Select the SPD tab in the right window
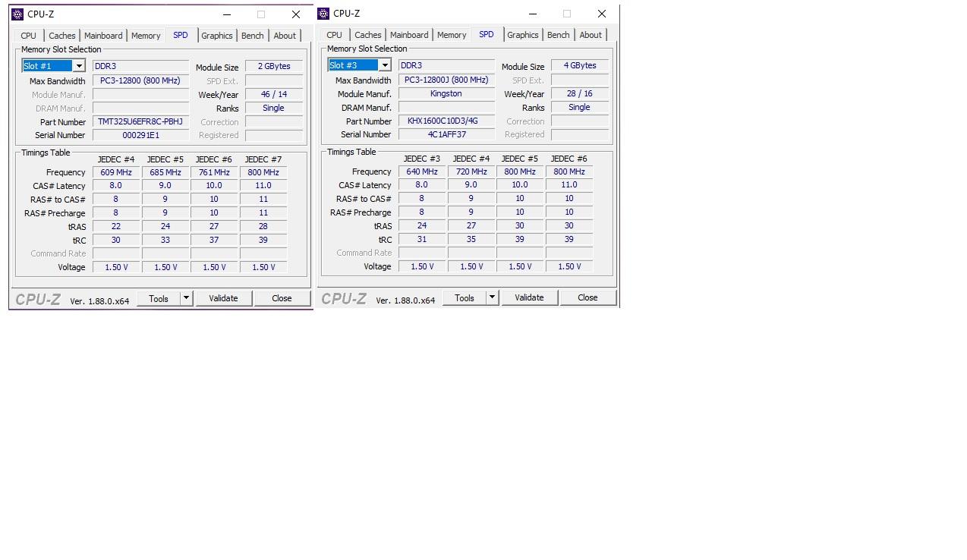Image resolution: width=967 pixels, height=560 pixels. 487,34
